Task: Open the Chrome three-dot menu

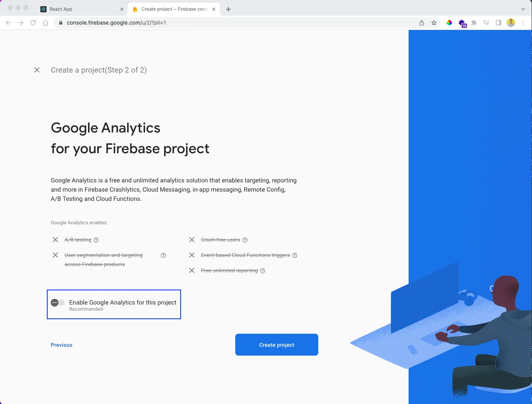Action: [523, 23]
